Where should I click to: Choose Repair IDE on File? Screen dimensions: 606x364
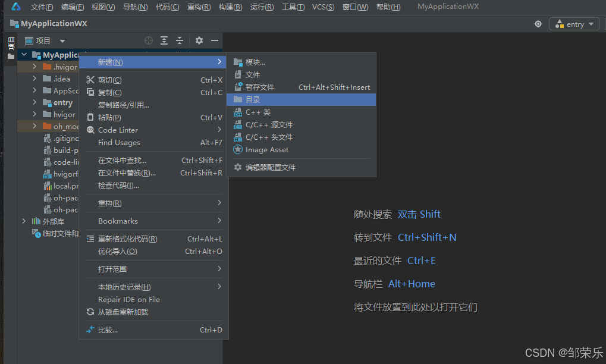[x=154, y=300]
